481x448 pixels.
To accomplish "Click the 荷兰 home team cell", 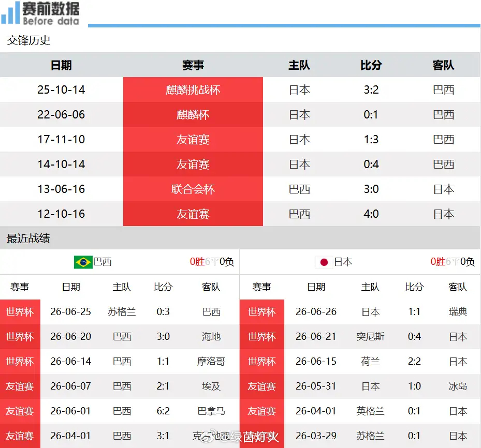I will coord(370,361).
